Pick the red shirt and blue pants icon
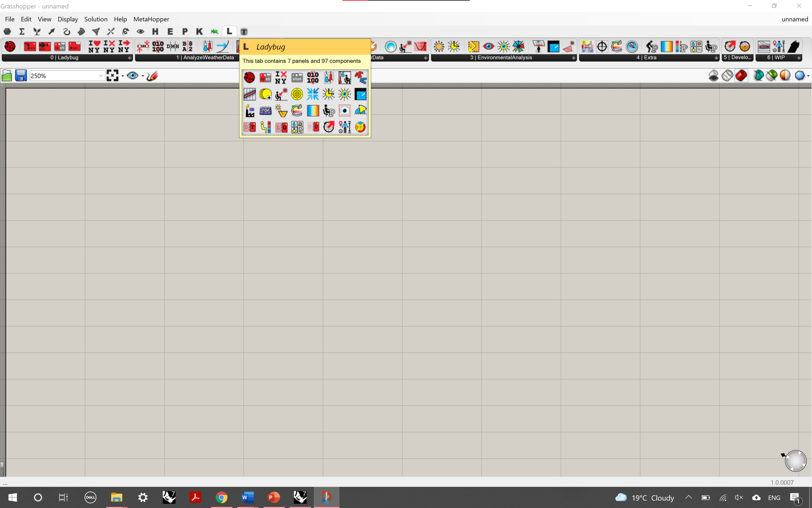Screen dimensions: 812x508 tap(361, 78)
